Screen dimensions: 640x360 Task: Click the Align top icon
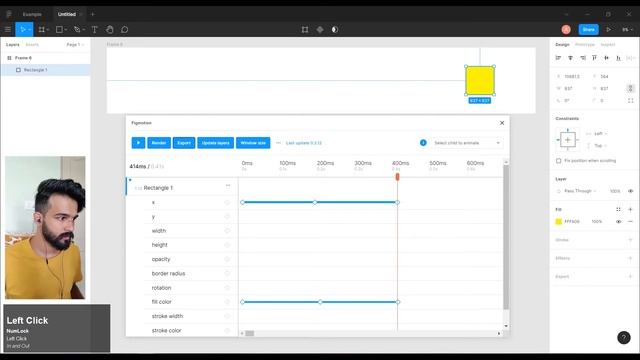pyautogui.click(x=594, y=58)
